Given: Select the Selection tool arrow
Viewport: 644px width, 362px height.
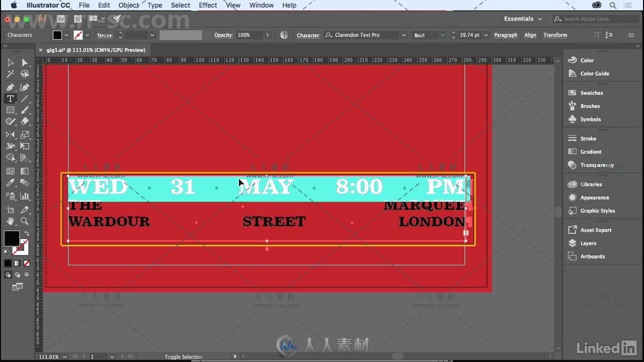Looking at the screenshot, I should (10, 62).
